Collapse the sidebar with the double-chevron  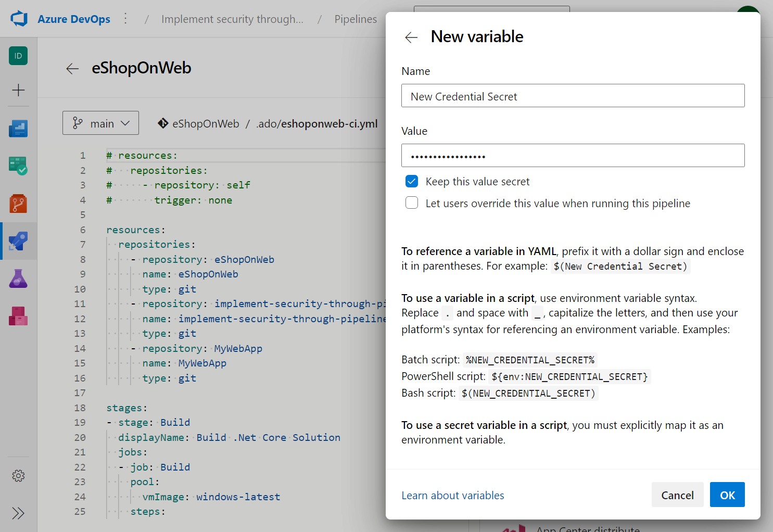18,513
